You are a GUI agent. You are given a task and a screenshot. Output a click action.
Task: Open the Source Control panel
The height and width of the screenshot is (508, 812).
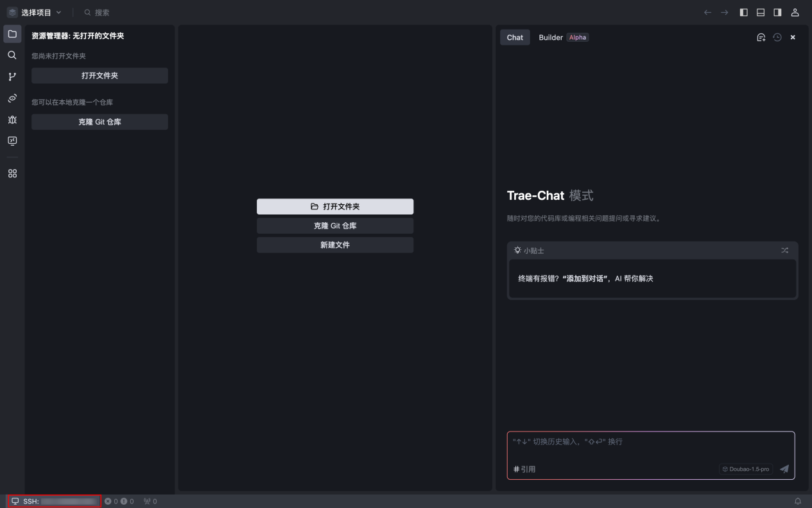pos(12,76)
